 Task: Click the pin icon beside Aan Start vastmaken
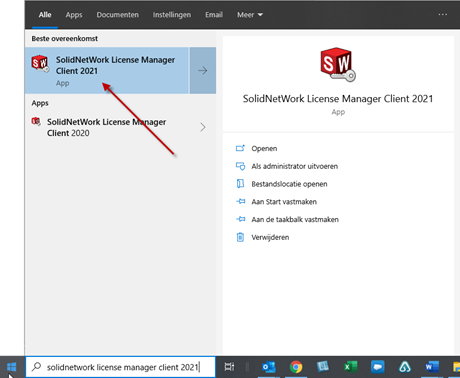(241, 201)
